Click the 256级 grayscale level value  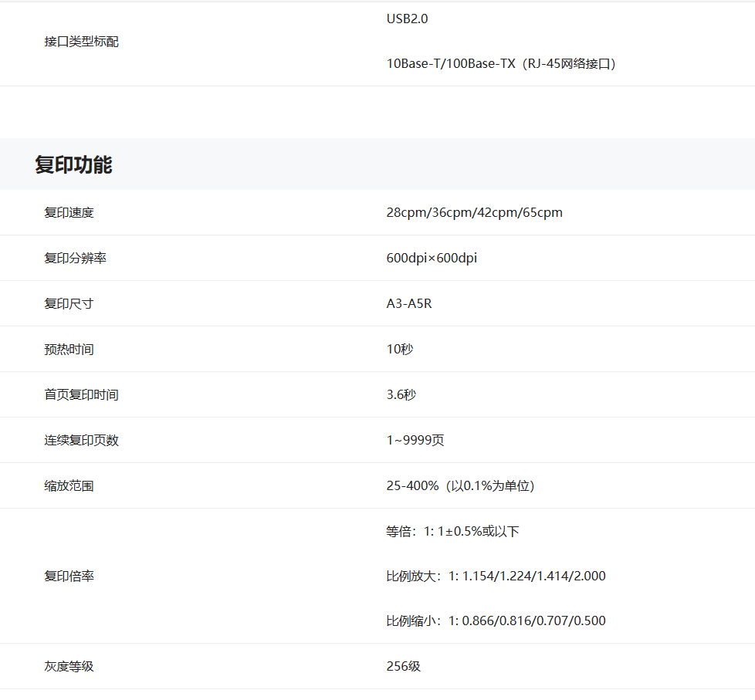click(x=403, y=666)
